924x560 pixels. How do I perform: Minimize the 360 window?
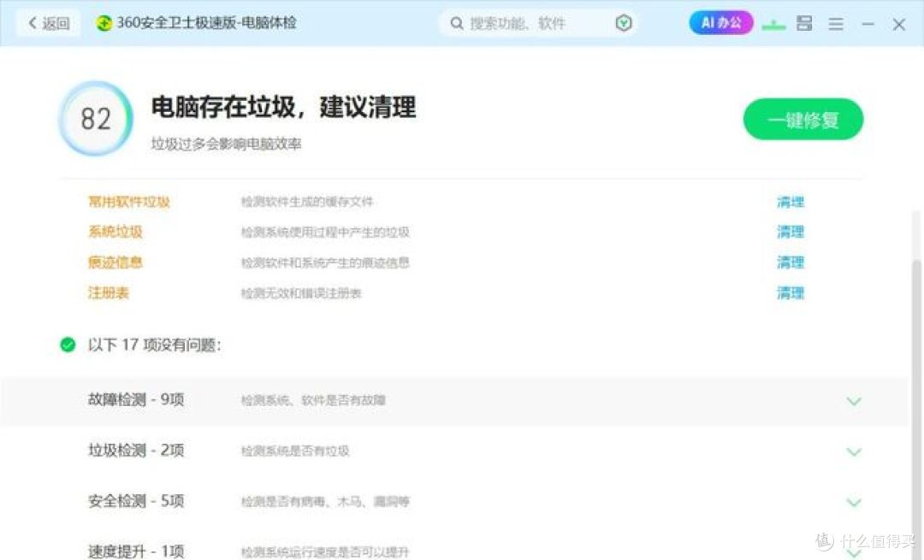pyautogui.click(x=868, y=24)
